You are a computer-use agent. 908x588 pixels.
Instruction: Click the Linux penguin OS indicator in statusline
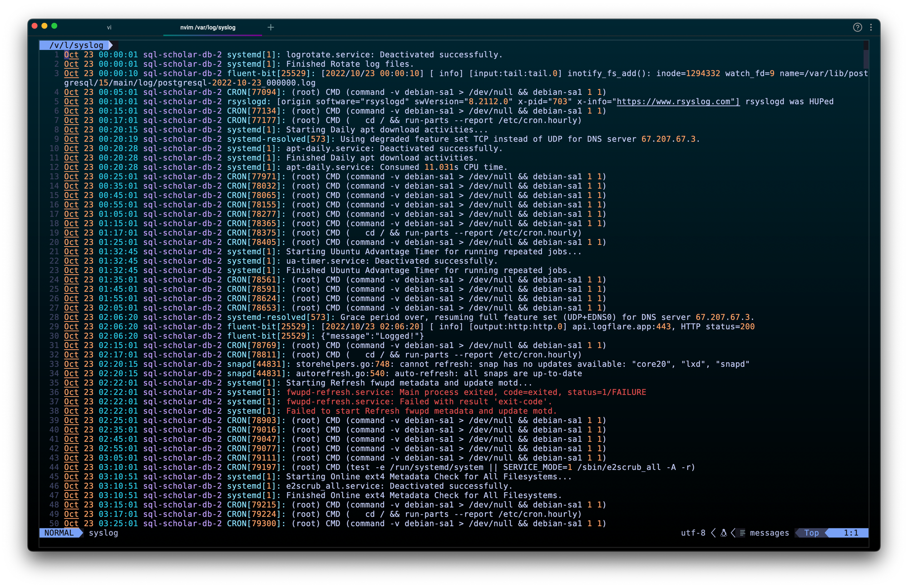[x=723, y=533]
